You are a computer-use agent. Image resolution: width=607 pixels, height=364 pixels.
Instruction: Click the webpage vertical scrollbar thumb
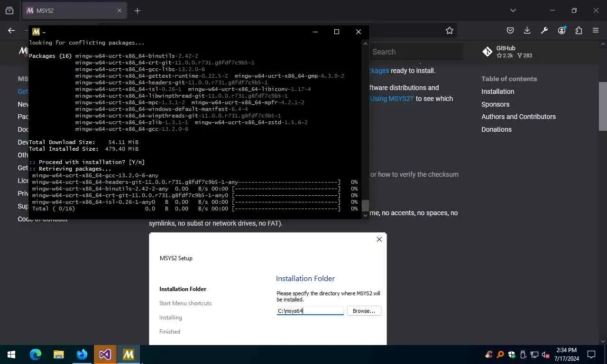tap(603, 106)
